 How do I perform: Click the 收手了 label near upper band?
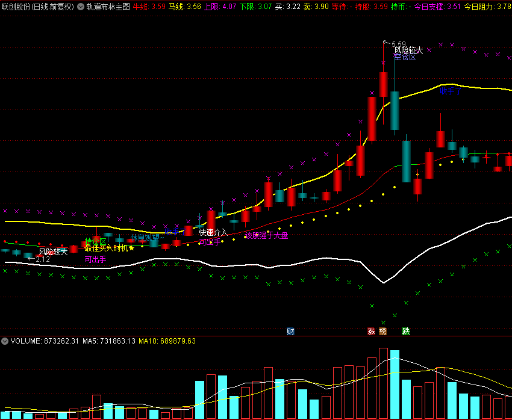point(451,91)
